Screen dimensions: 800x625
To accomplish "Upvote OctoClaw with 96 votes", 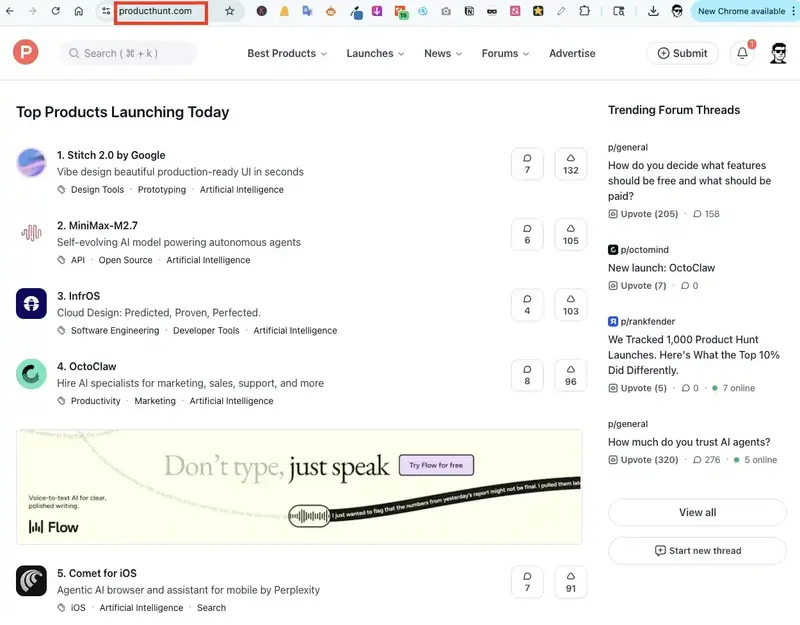I will 570,376.
